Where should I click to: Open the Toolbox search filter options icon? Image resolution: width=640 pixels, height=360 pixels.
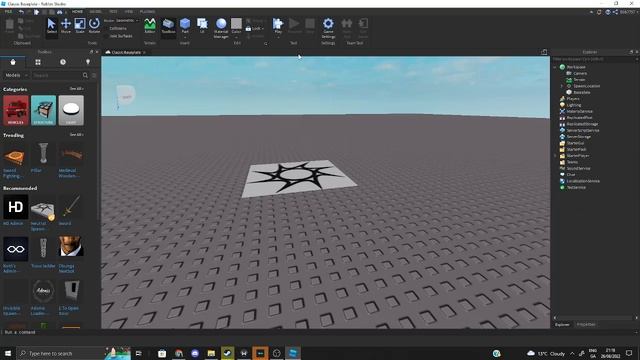pos(94,75)
